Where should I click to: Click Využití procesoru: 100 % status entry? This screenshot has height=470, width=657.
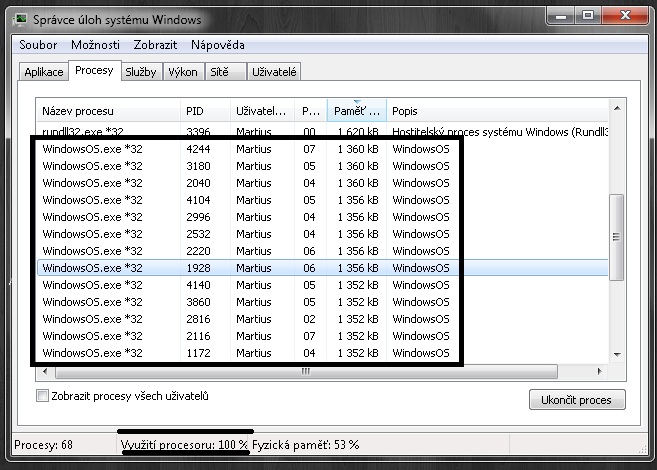(x=184, y=444)
